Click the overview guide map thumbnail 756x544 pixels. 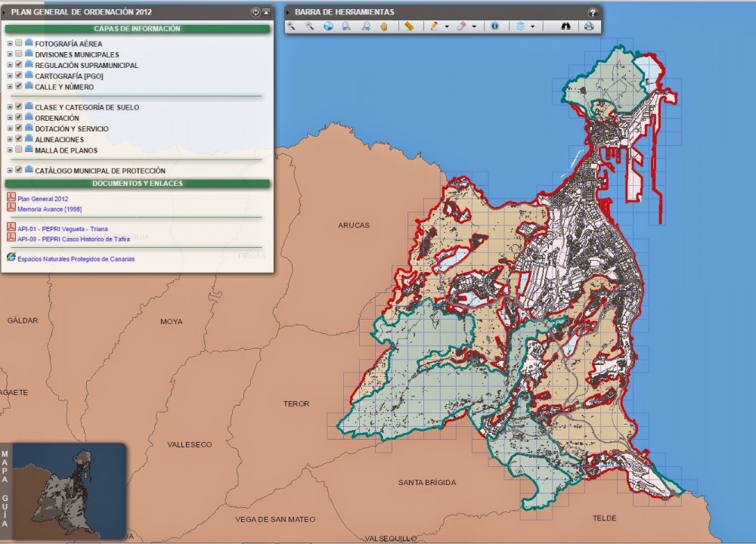point(68,490)
